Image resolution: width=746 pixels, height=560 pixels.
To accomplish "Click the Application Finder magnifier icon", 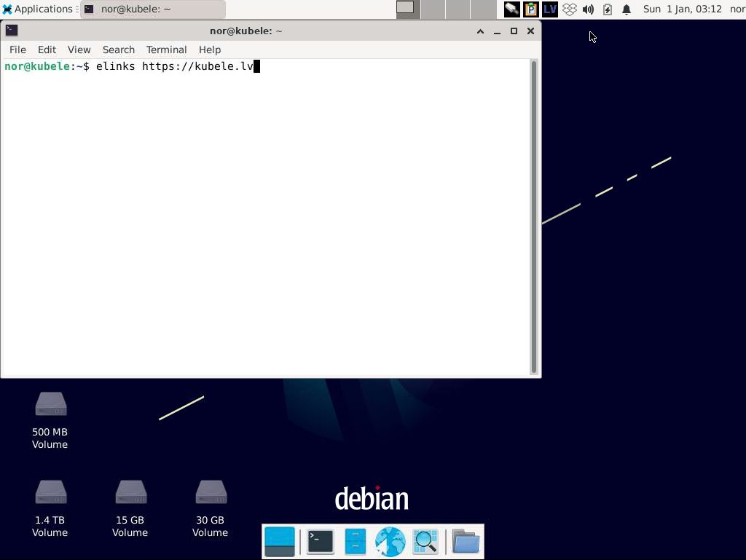I will tap(425, 542).
